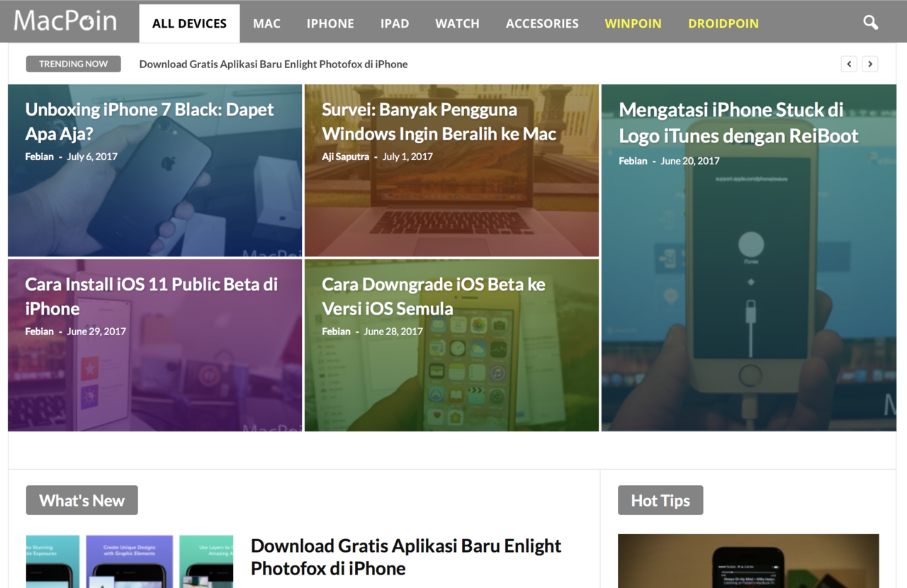The width and height of the screenshot is (907, 588).
Task: Click author Febian on Downgrade iOS Beta article
Action: (x=337, y=332)
